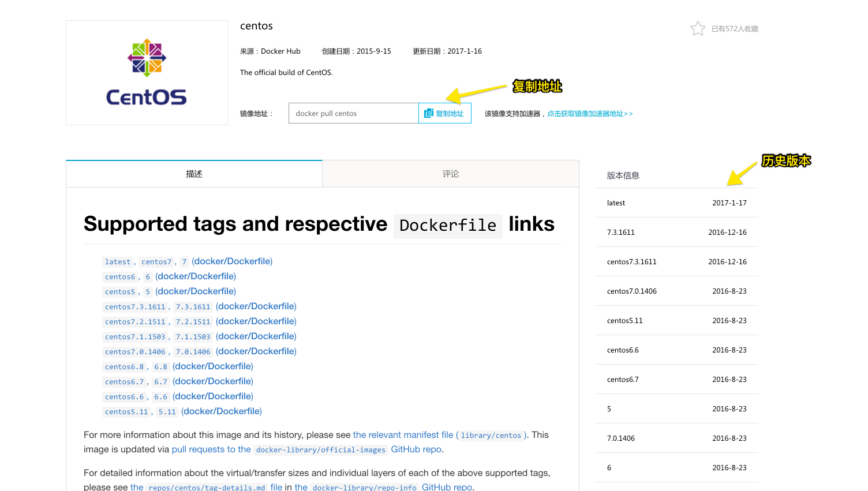Click The official build of CentOS text
Screen dimensions: 868x491
286,73
